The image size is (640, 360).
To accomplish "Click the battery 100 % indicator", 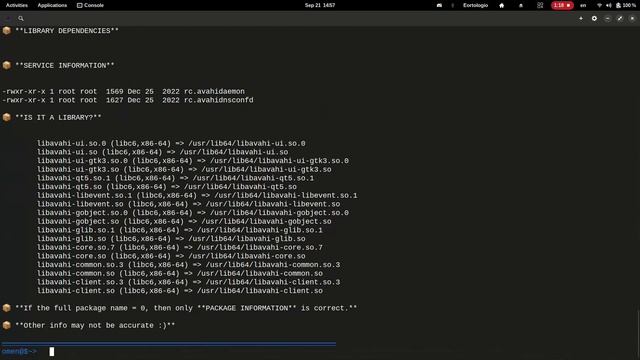I will (626, 5).
